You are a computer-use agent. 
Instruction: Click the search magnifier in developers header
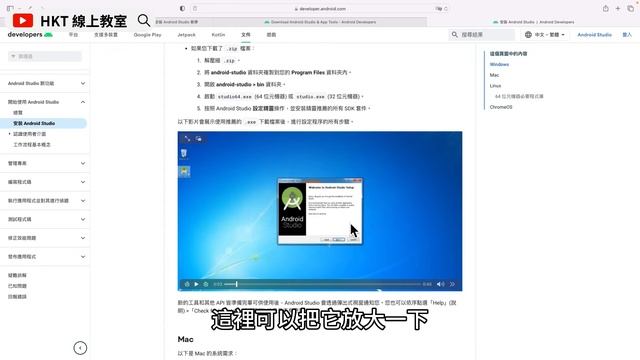(454, 35)
